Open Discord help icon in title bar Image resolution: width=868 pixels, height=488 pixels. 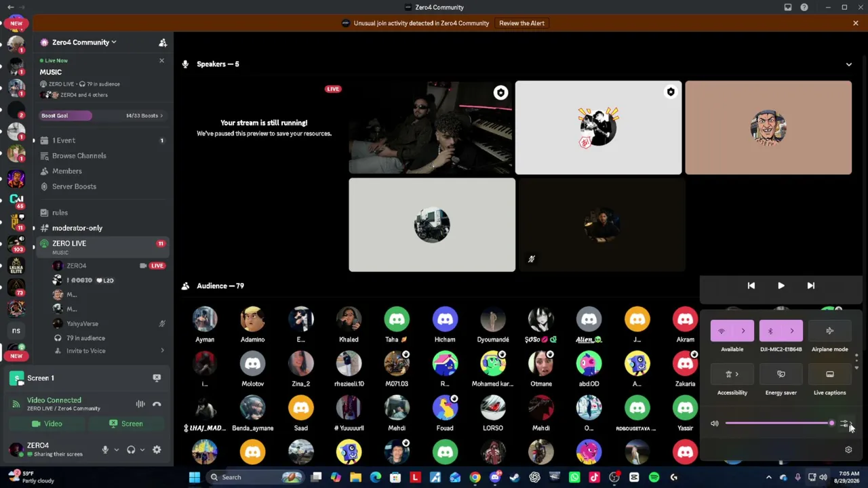pos(804,7)
